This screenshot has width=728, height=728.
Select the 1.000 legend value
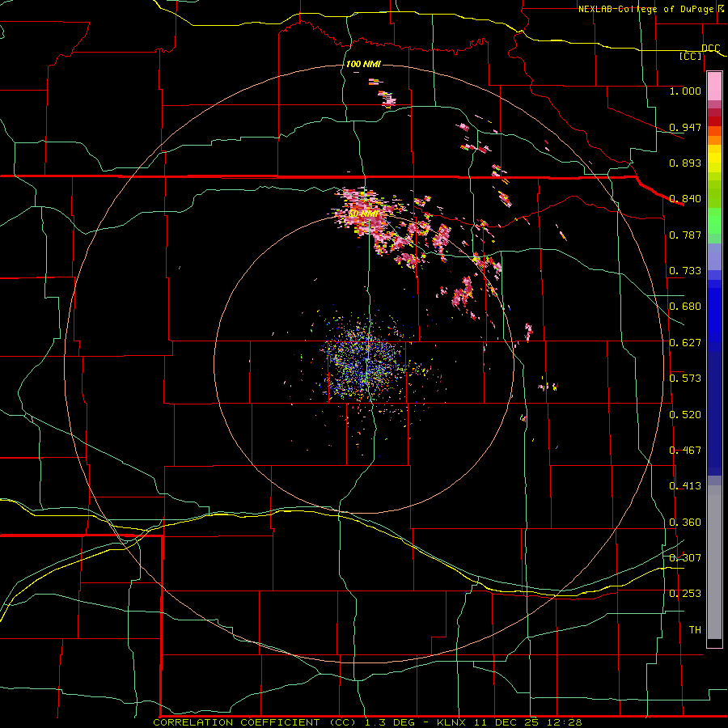click(685, 91)
